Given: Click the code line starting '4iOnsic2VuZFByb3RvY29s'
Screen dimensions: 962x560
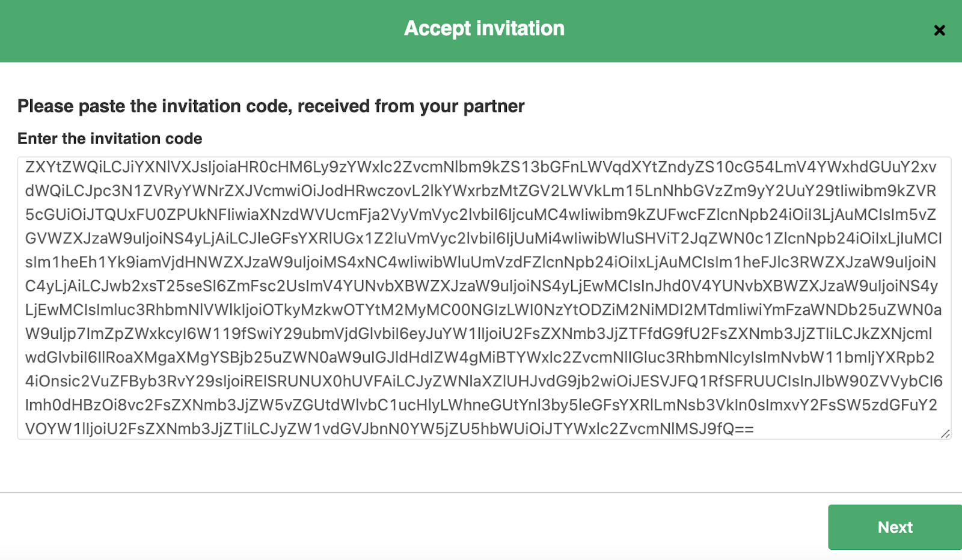Looking at the screenshot, I should point(480,381).
